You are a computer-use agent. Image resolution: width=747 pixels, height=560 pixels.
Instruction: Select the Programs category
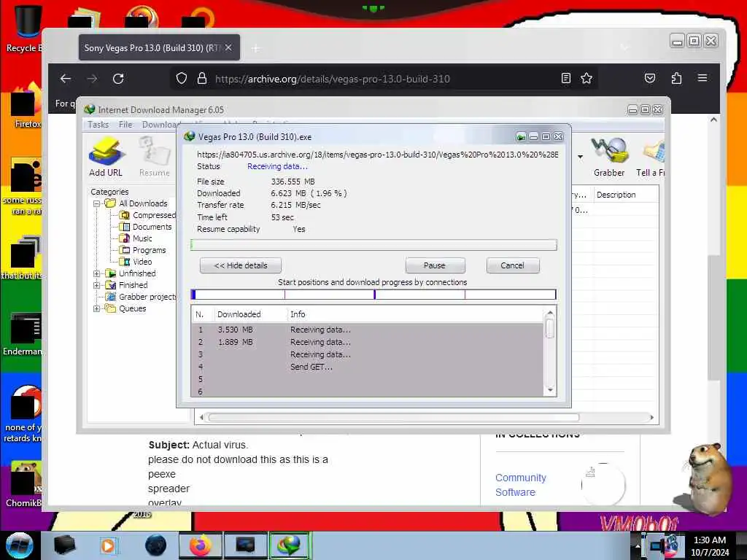(142, 251)
